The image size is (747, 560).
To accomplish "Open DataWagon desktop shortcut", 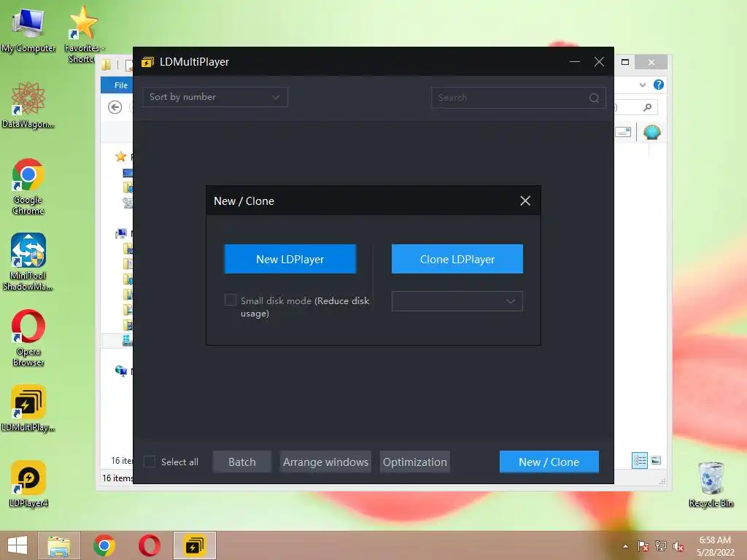I will 28,105.
